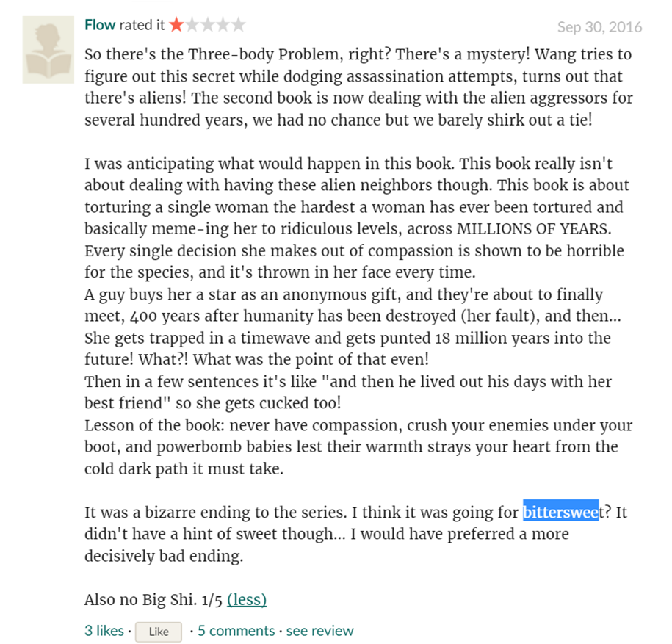Click the filled red first star
672x644 pixels.
click(x=176, y=25)
